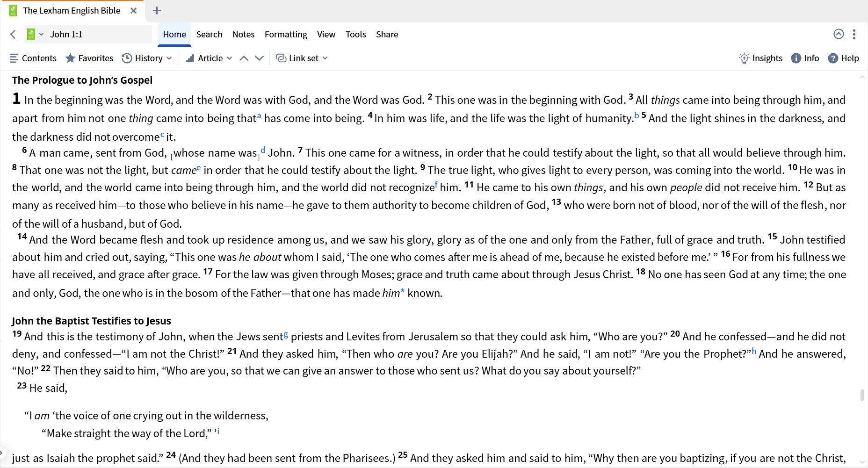Collapse the ribbon toolbar
This screenshot has width=868, height=468.
[839, 34]
